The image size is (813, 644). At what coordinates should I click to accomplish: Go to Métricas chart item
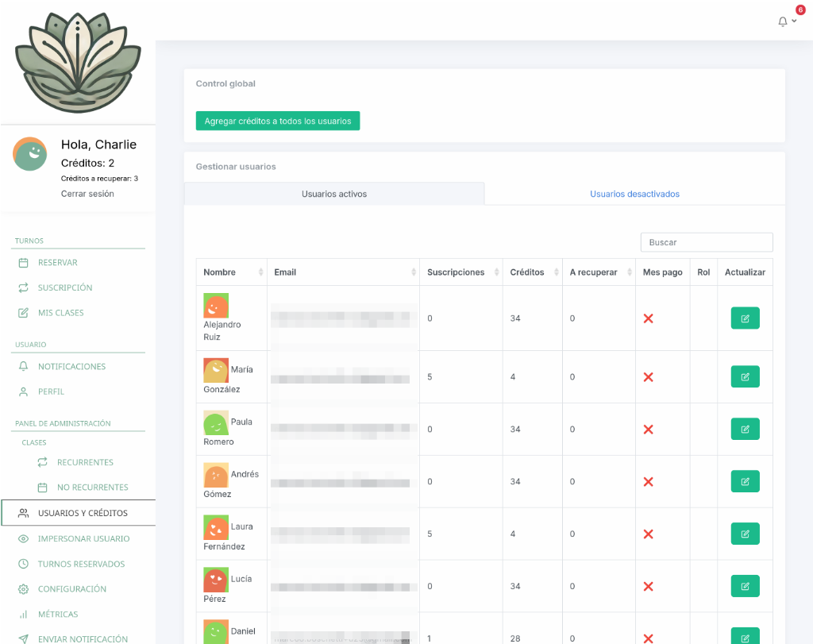pyautogui.click(x=57, y=615)
